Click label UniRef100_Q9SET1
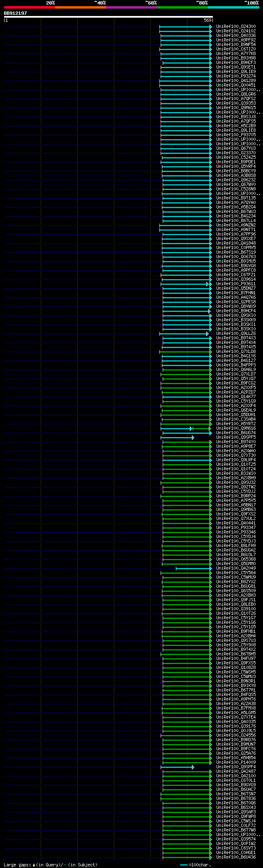Viewport: 263px width, 868px height. coord(236,67)
